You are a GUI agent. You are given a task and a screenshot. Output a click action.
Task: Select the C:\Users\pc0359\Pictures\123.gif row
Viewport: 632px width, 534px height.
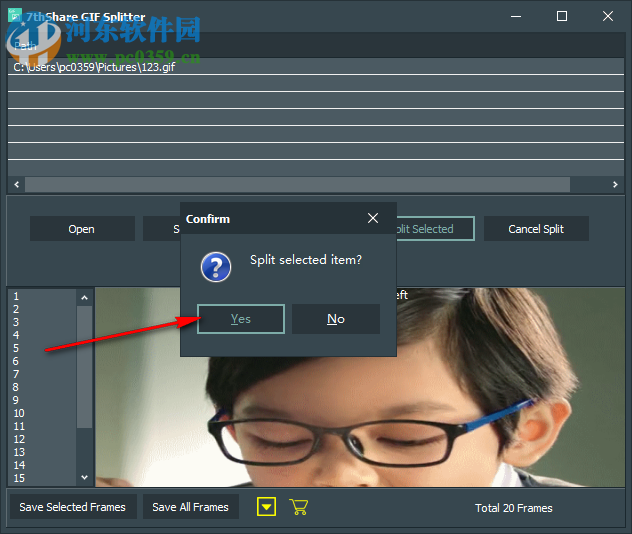pyautogui.click(x=316, y=67)
